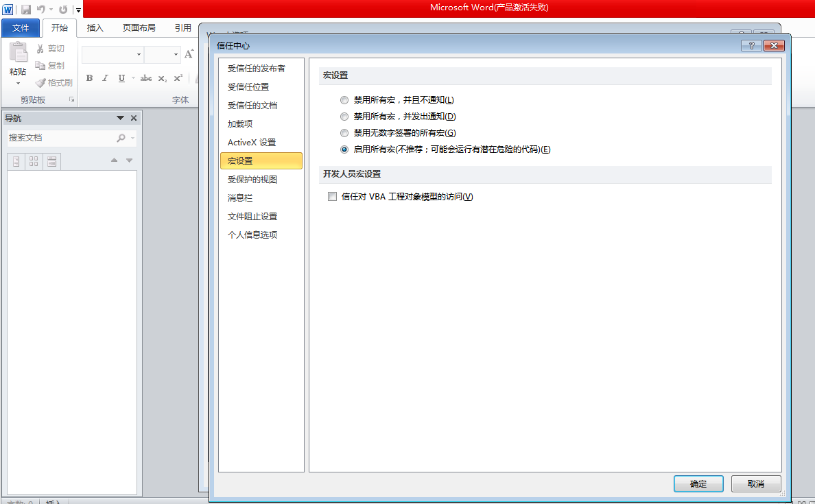The width and height of the screenshot is (815, 504).
Task: Open the Navigation pane options dropdown arrow
Action: coord(120,118)
